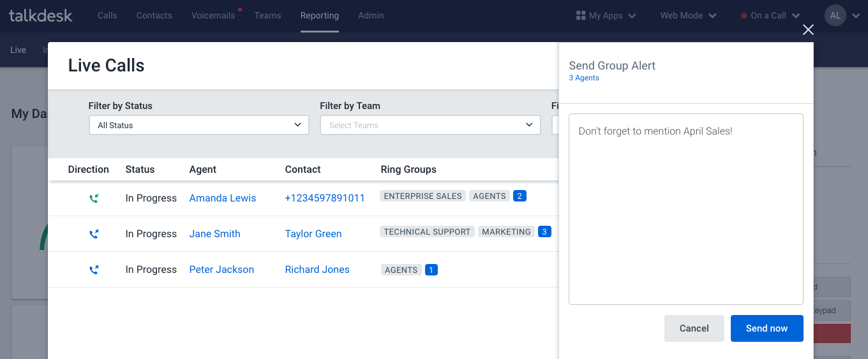This screenshot has width=868, height=359.
Task: Click the AL user avatar
Action: [x=835, y=15]
